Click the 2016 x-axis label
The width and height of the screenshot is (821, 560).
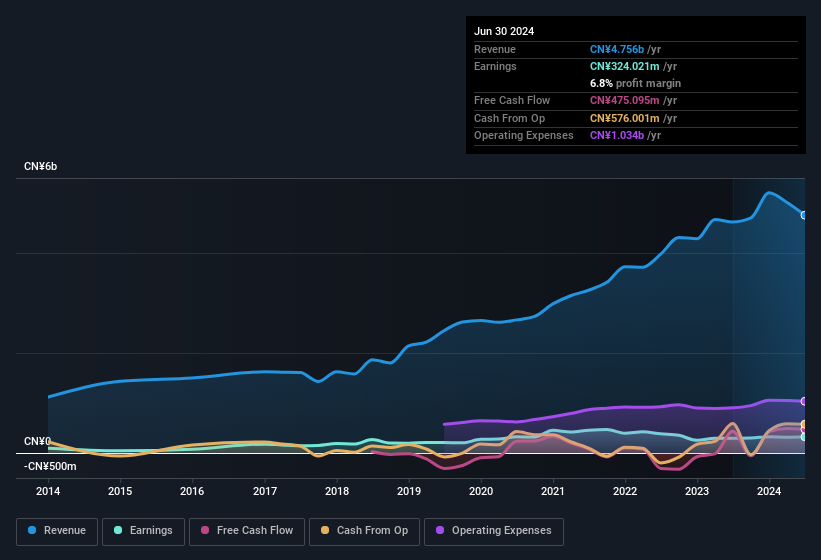click(x=192, y=491)
